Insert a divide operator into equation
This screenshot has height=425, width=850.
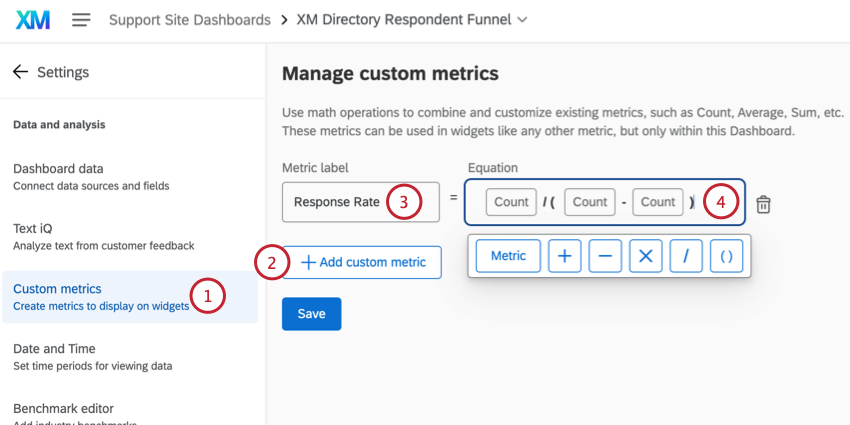click(686, 256)
